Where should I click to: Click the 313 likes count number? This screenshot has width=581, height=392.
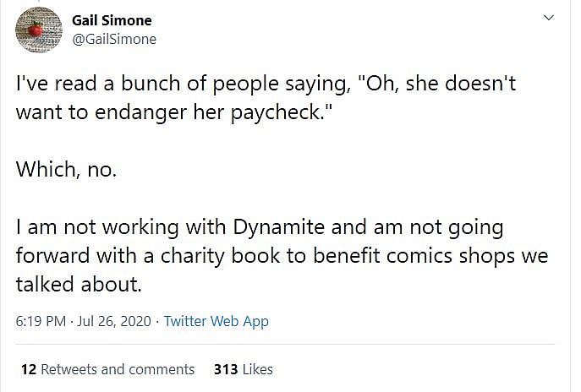pyautogui.click(x=226, y=369)
